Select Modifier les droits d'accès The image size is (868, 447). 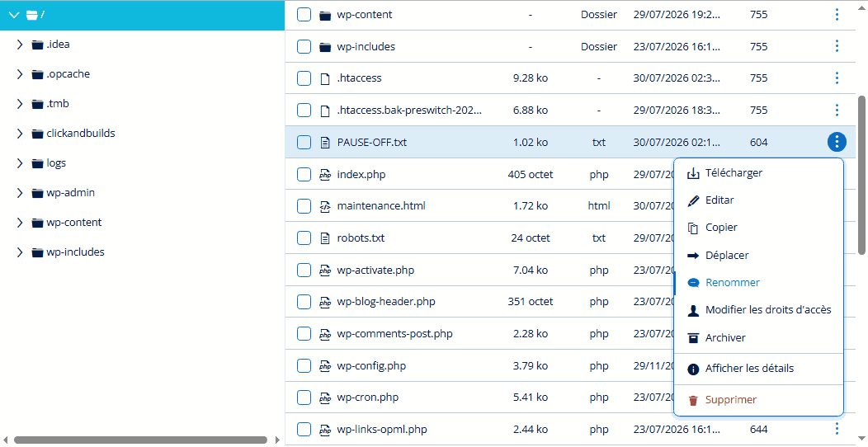tap(758, 310)
